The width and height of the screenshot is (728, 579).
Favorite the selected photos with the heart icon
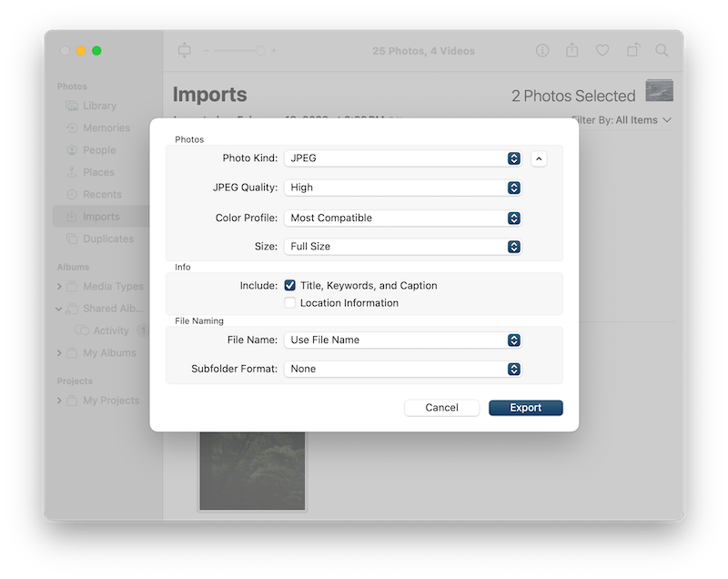coord(601,51)
